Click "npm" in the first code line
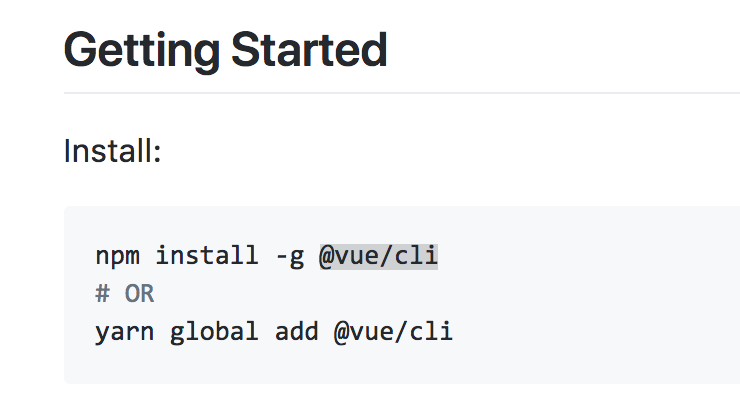 pos(117,256)
